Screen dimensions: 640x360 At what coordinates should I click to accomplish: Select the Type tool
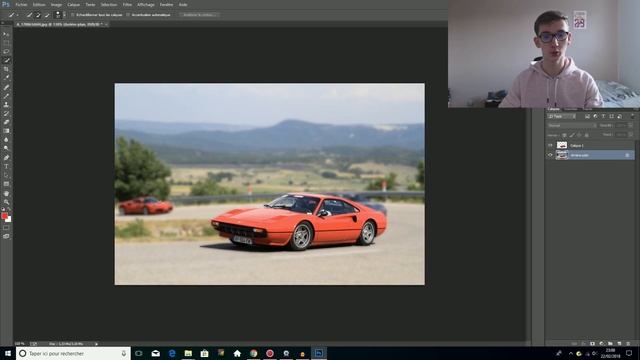[x=6, y=166]
